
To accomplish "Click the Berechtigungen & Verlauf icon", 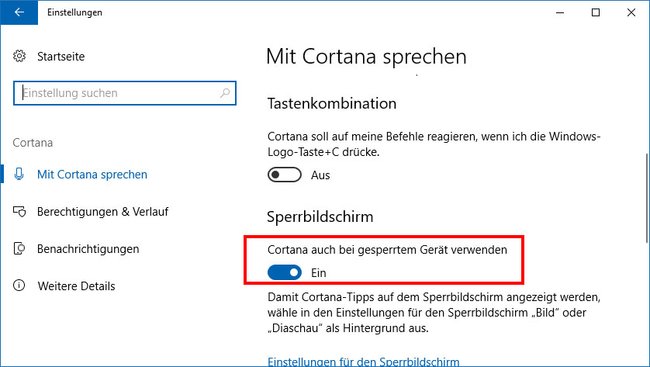I will 19,211.
